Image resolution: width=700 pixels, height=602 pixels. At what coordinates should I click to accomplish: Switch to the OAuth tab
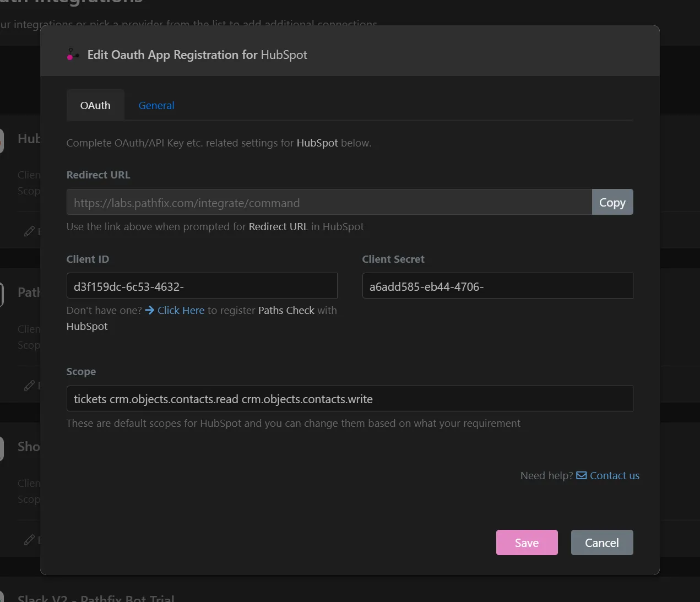95,105
